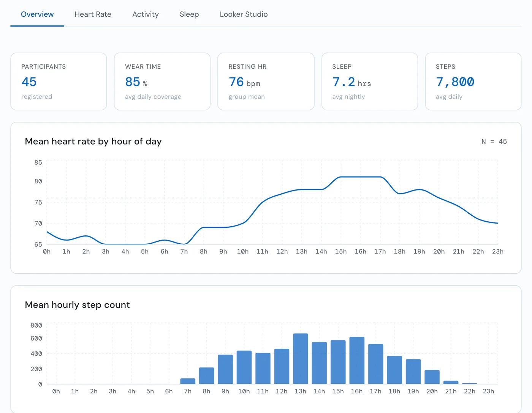
Task: Click the 0h label on the heart rate chart axis
Action: 47,252
